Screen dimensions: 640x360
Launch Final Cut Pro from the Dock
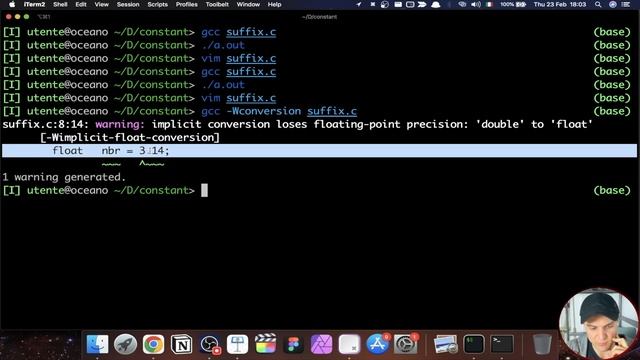265,344
